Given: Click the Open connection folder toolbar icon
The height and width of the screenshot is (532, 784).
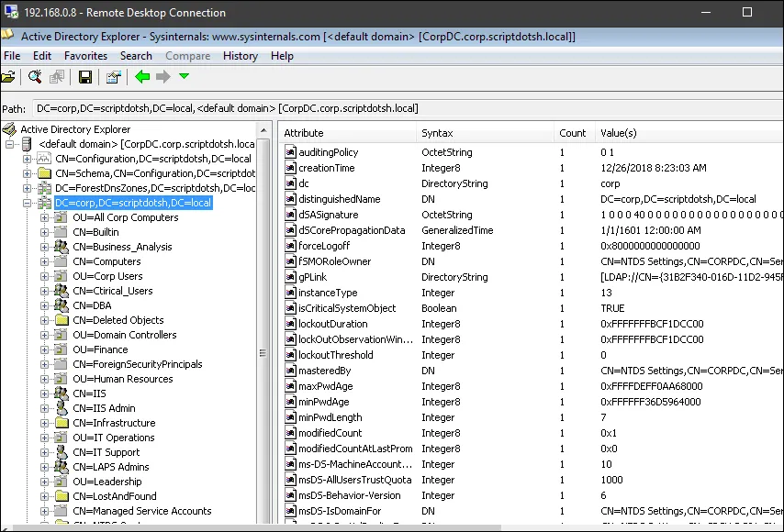Looking at the screenshot, I should point(8,77).
